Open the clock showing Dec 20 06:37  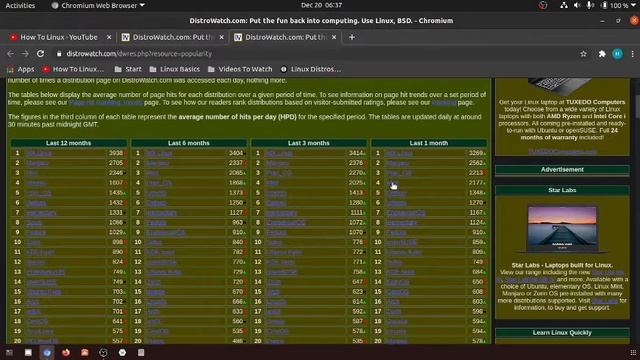click(321, 5)
